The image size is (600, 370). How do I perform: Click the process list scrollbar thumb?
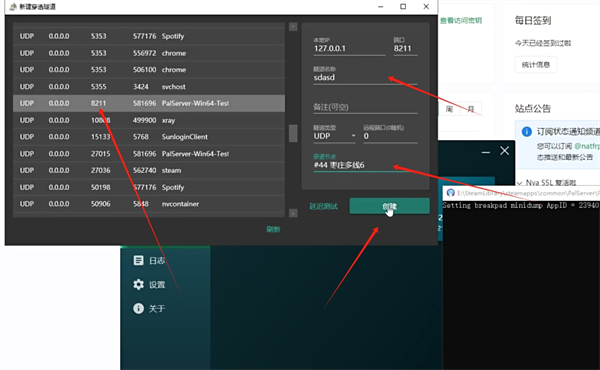pos(293,133)
